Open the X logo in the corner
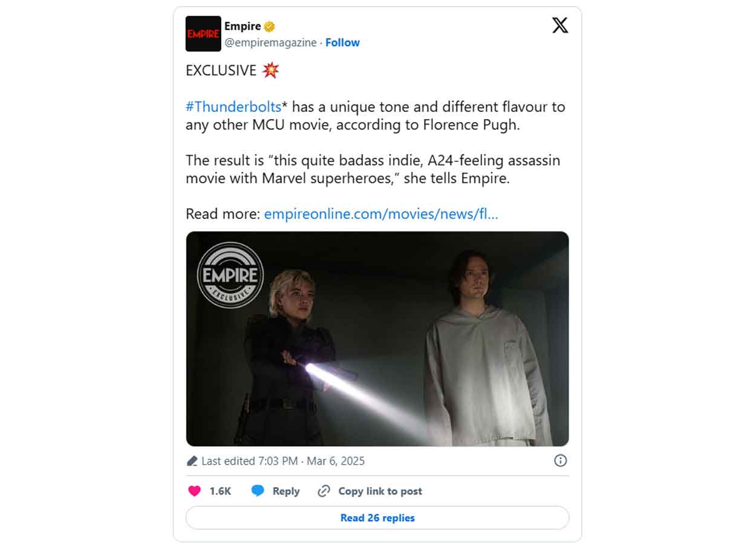Image resolution: width=756 pixels, height=544 pixels. pyautogui.click(x=560, y=25)
